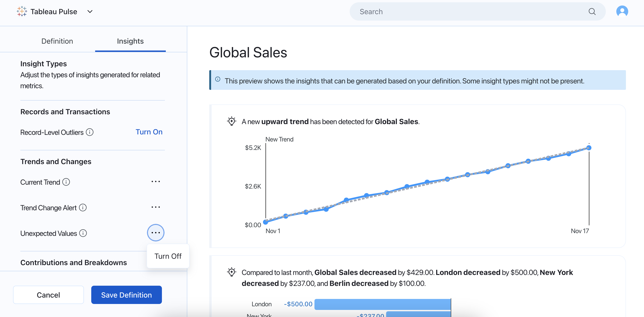The width and height of the screenshot is (644, 317).
Task: Click lightbulb icon on sales decreased insight
Action: (231, 272)
